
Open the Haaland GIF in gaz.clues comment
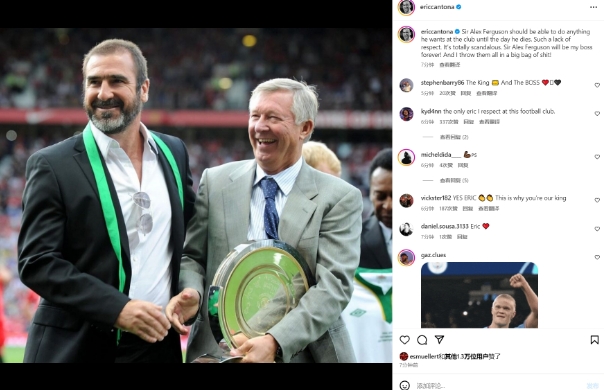[x=479, y=295]
